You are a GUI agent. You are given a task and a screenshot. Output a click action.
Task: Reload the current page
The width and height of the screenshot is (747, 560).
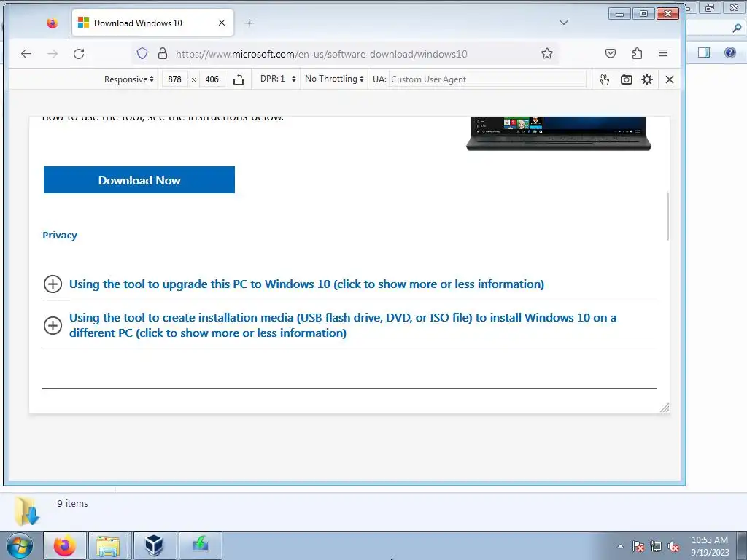click(x=79, y=54)
